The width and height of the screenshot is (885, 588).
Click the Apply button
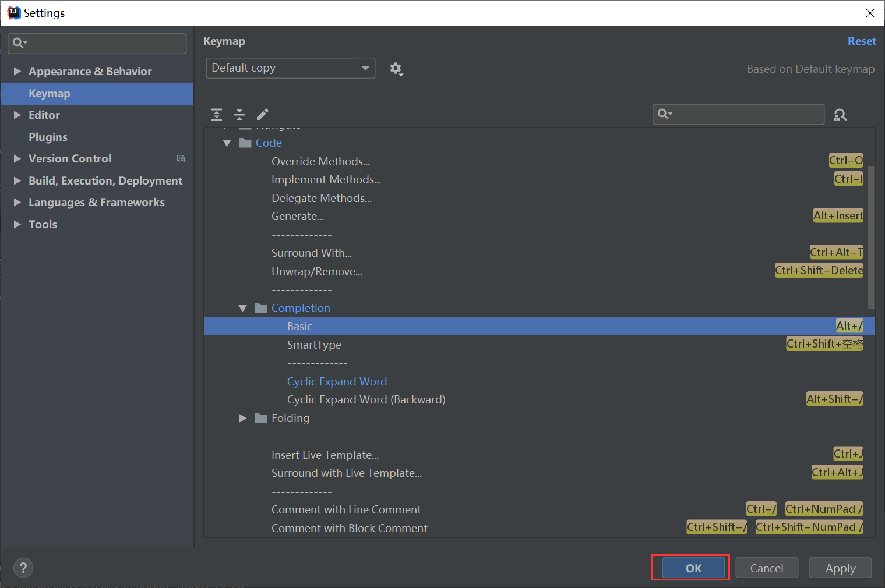[840, 568]
